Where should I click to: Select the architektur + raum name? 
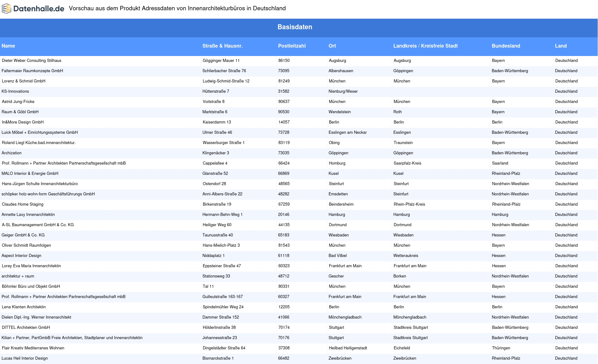(x=18, y=276)
